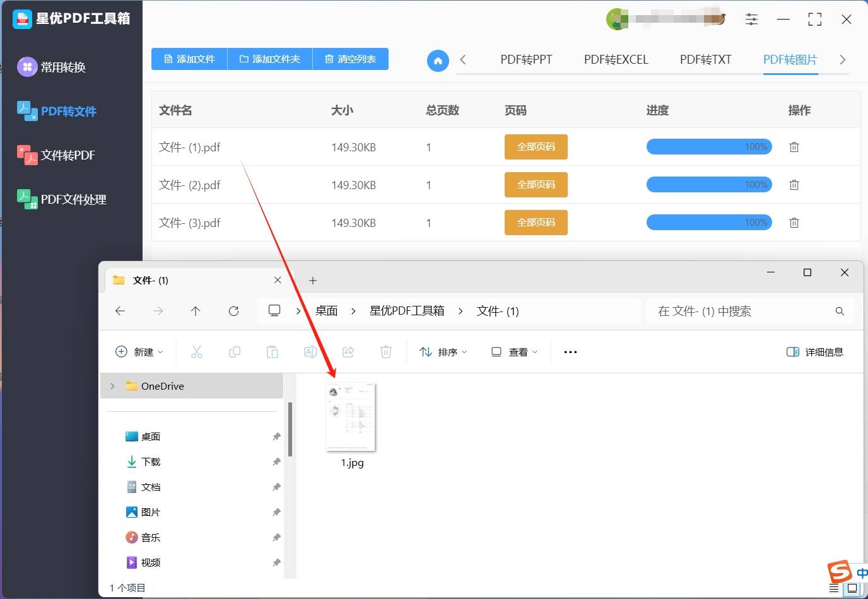The height and width of the screenshot is (599, 868).
Task: Click the 清空列表 button
Action: coord(350,59)
